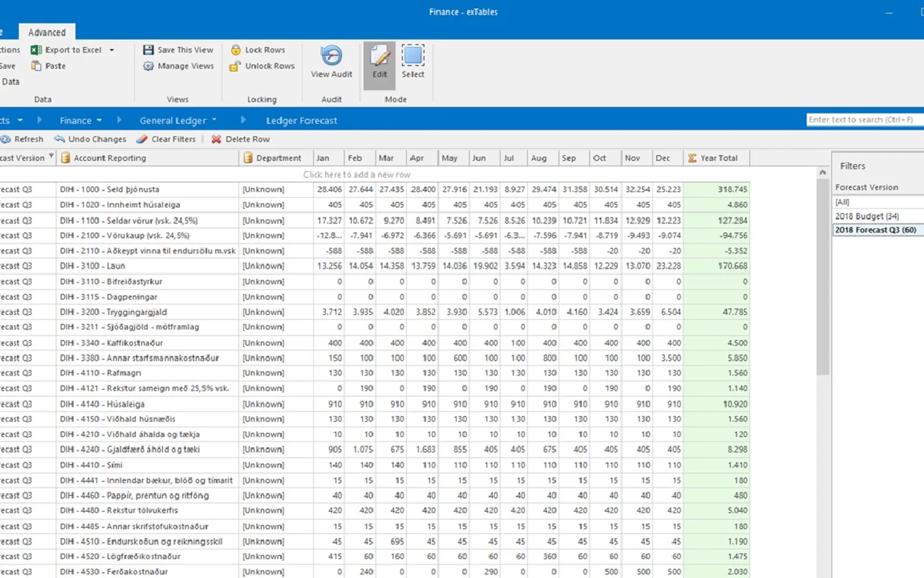Click the Mar cell 695 in Endurskoðun row

[x=391, y=542]
